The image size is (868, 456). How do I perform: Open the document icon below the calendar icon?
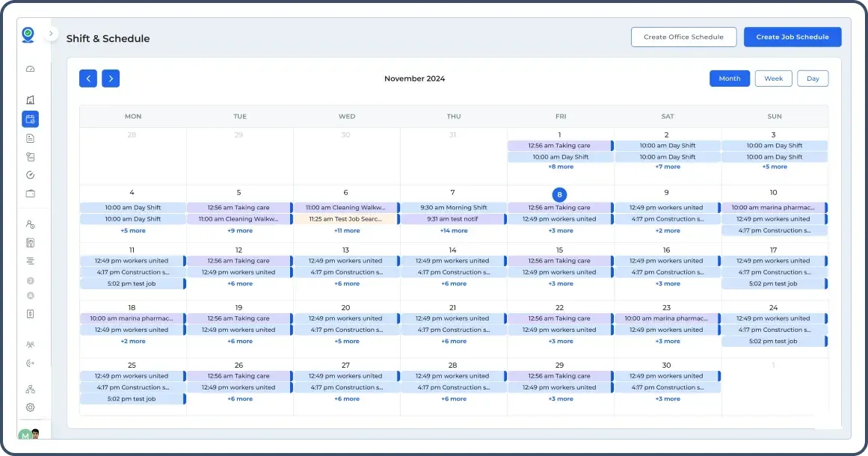click(30, 138)
